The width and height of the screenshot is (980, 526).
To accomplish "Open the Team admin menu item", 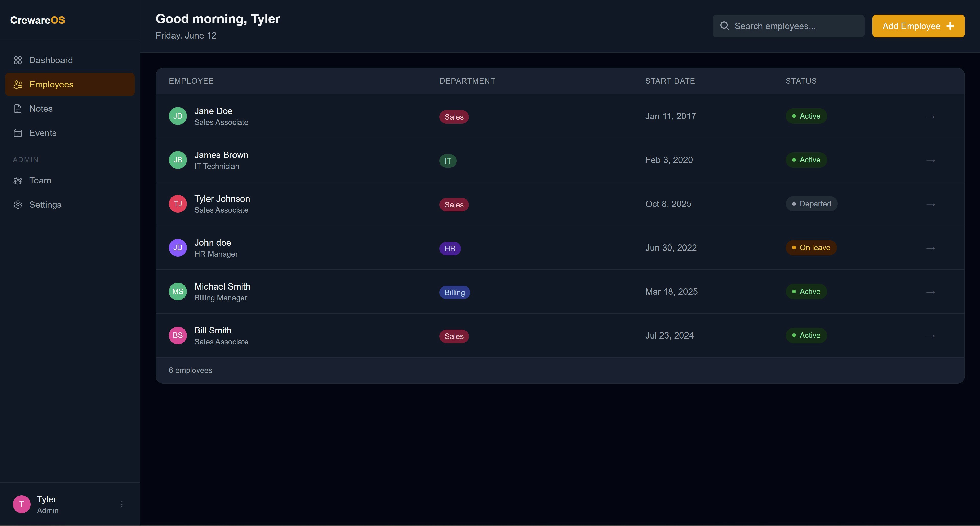I will [70, 180].
